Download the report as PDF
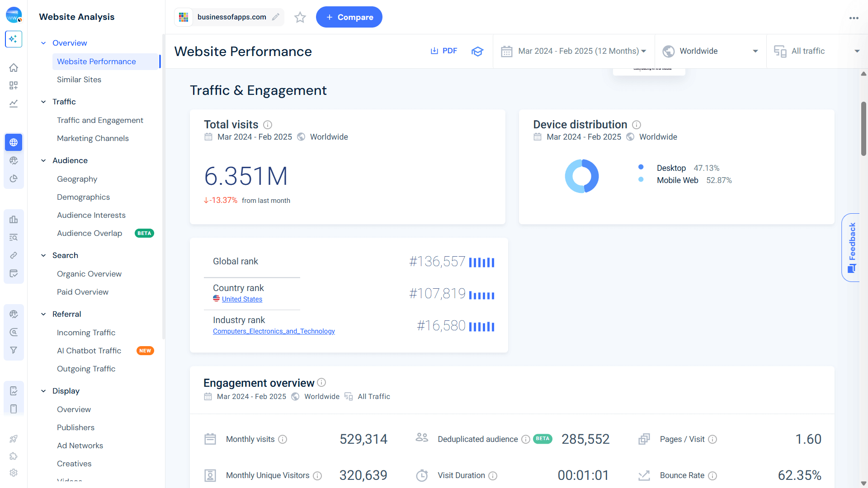This screenshot has height=488, width=868. 443,51
